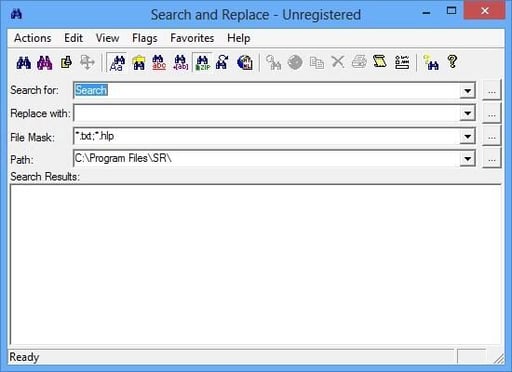512x372 pixels.
Task: Open the Favorites menu
Action: click(192, 38)
